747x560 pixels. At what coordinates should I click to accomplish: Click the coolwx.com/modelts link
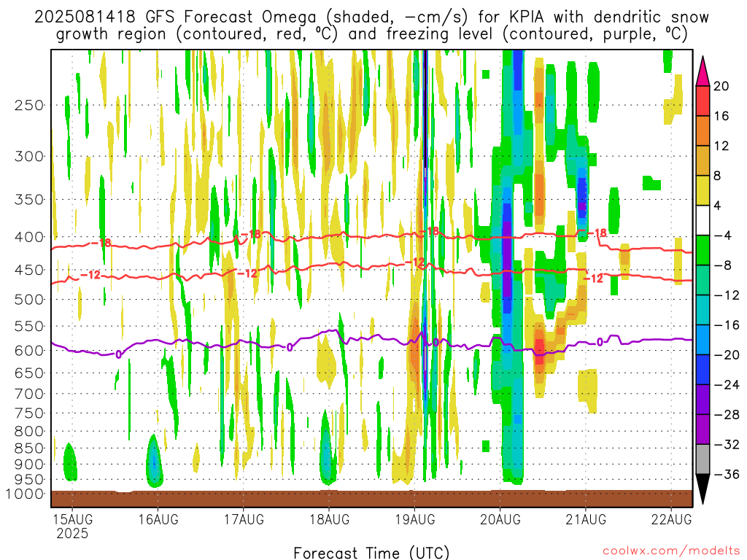(x=671, y=551)
